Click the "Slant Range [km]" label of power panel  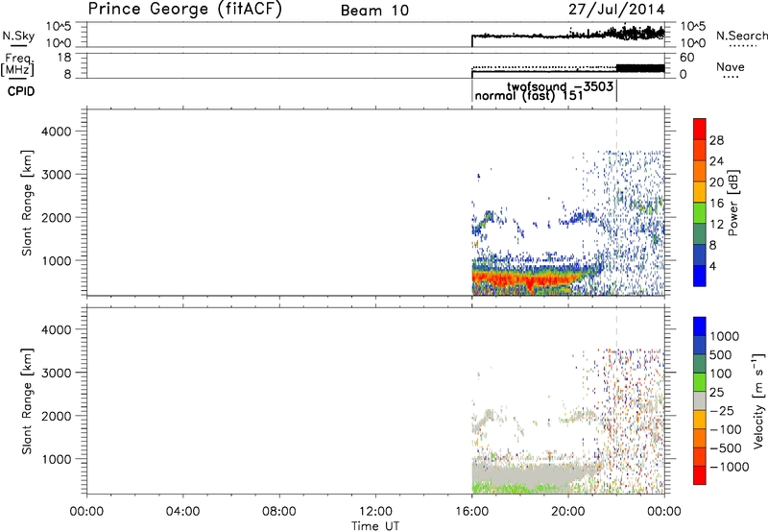27,203
